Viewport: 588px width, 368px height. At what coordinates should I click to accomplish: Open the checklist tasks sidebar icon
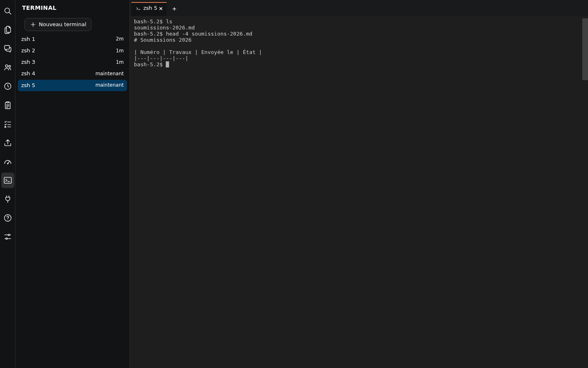pos(8,124)
